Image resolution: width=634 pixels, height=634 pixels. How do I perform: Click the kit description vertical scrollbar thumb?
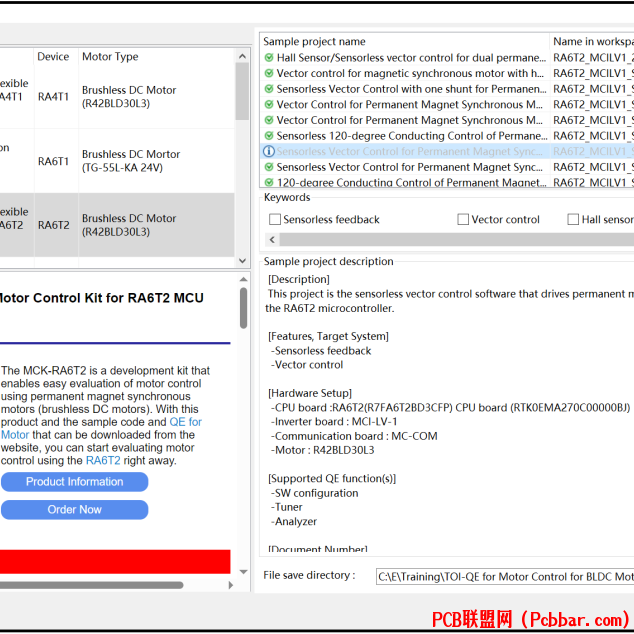point(243,308)
